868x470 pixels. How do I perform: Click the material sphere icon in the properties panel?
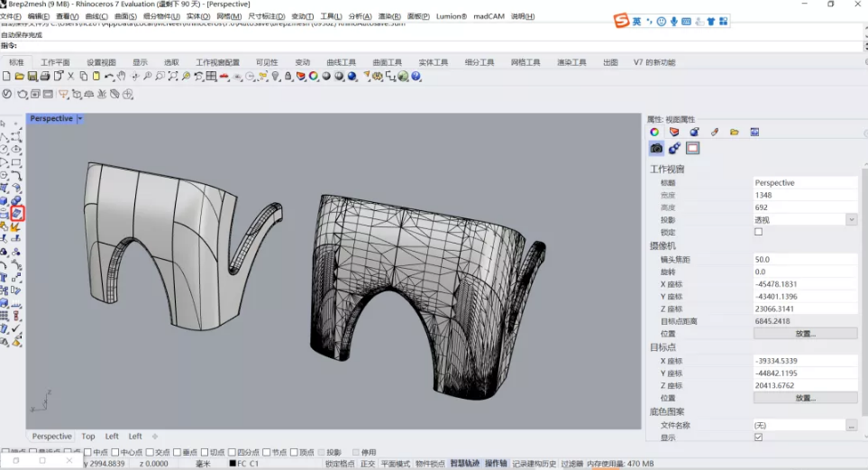(x=694, y=132)
